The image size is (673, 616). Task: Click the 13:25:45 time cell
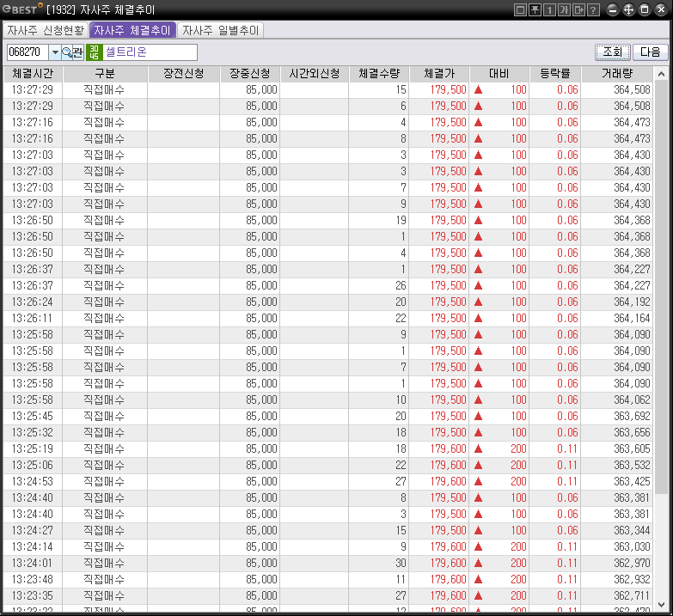[33, 416]
